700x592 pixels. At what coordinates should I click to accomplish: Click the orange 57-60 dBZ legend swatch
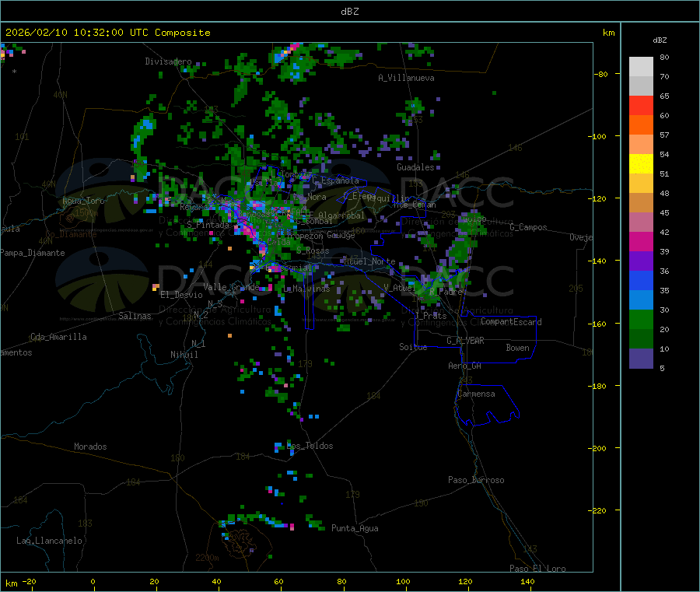coord(641,125)
